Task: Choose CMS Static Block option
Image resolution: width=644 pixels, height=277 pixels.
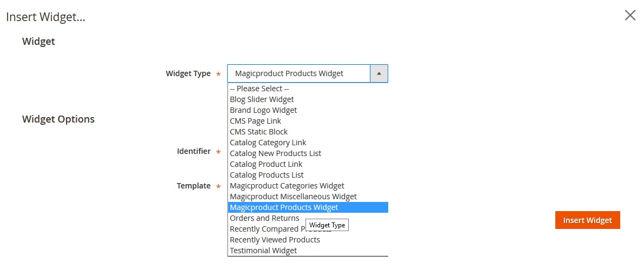Action: coord(258,132)
